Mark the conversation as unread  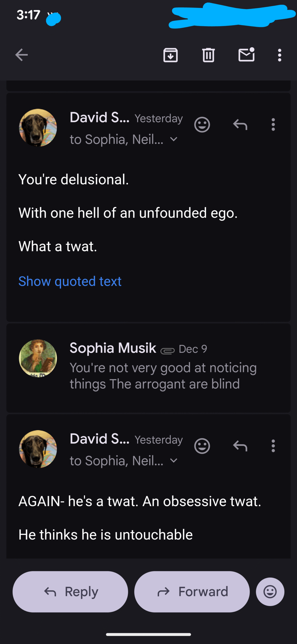click(x=246, y=55)
